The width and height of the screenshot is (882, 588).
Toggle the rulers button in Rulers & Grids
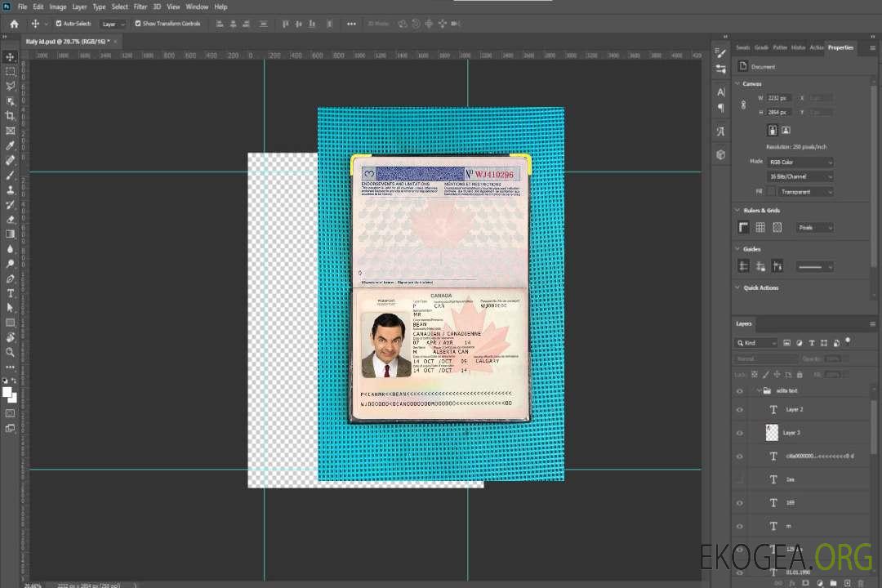[x=744, y=227]
